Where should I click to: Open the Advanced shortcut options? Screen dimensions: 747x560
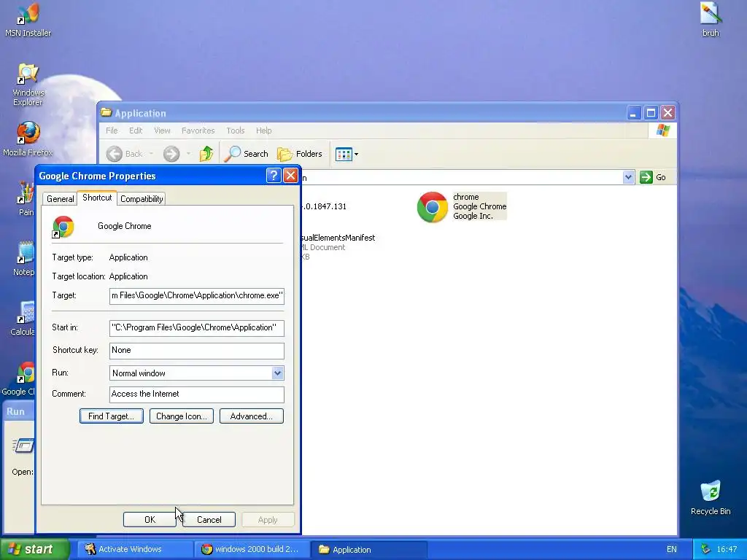click(x=252, y=416)
